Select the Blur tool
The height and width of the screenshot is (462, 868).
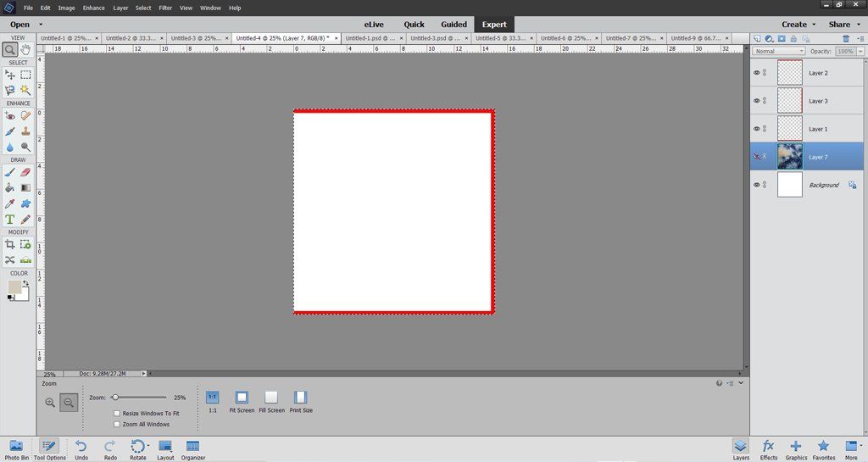(x=10, y=147)
